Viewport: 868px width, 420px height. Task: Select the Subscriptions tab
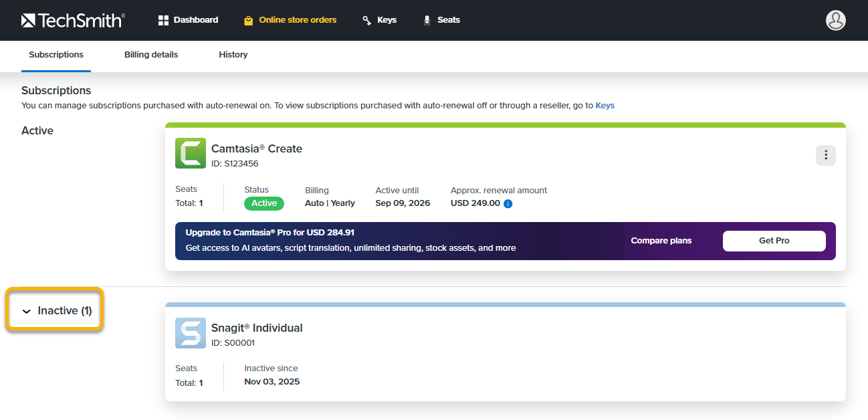coord(56,55)
